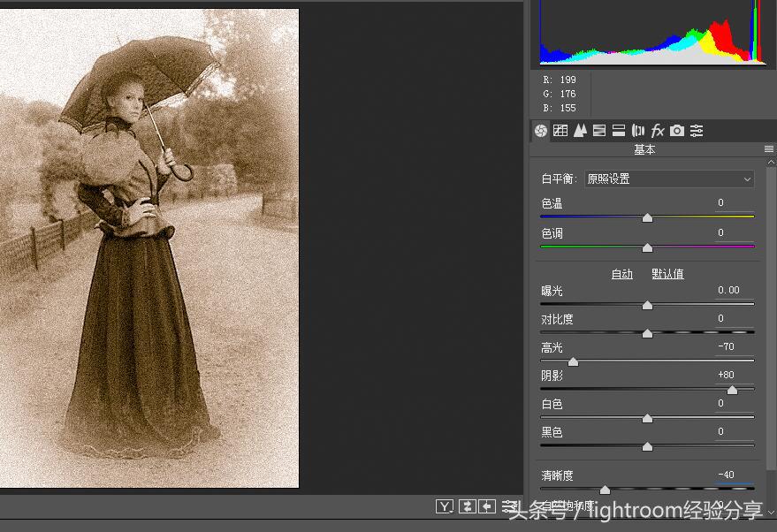Click 默认值 to reset default values

(667, 274)
